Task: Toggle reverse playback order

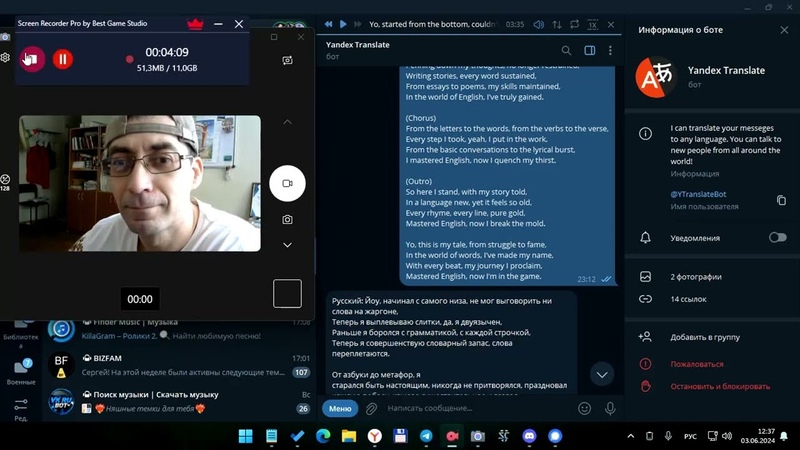Action: (557, 24)
